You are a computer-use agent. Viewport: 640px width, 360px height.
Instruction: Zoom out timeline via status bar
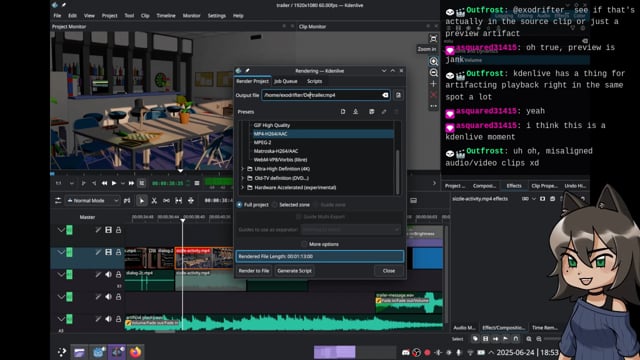click(539, 339)
